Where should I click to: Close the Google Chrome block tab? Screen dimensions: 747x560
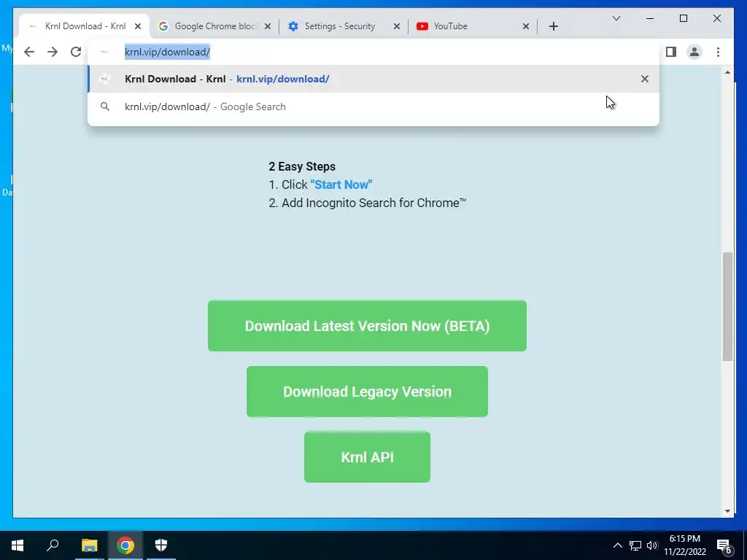pos(268,26)
